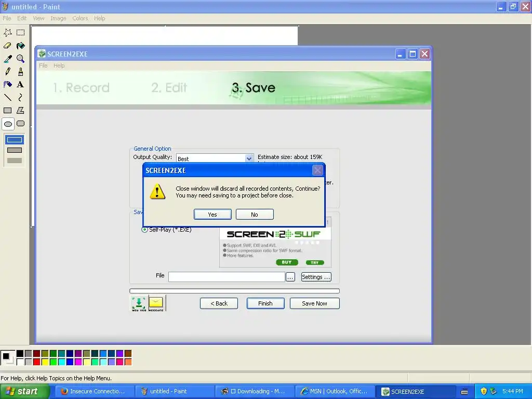
Task: Choose the Eraser tool in Paint
Action: click(8, 46)
